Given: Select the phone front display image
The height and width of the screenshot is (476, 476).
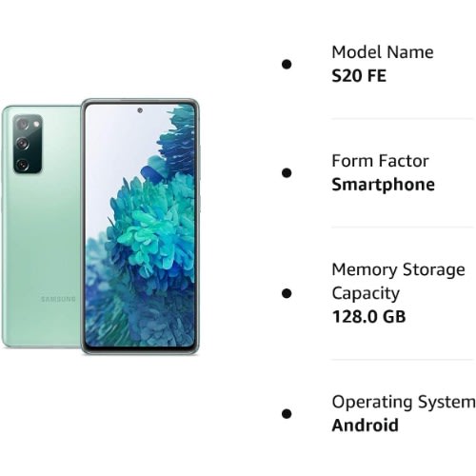Looking at the screenshot, I should (140, 227).
